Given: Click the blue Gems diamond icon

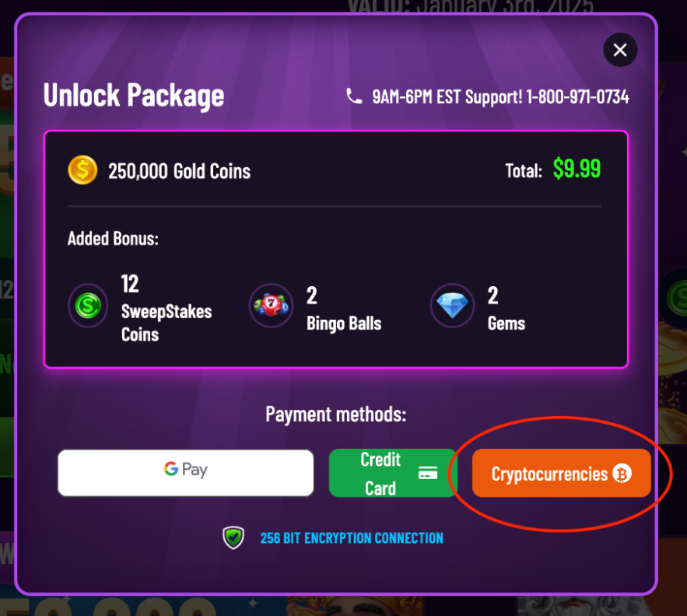Looking at the screenshot, I should coord(452,306).
